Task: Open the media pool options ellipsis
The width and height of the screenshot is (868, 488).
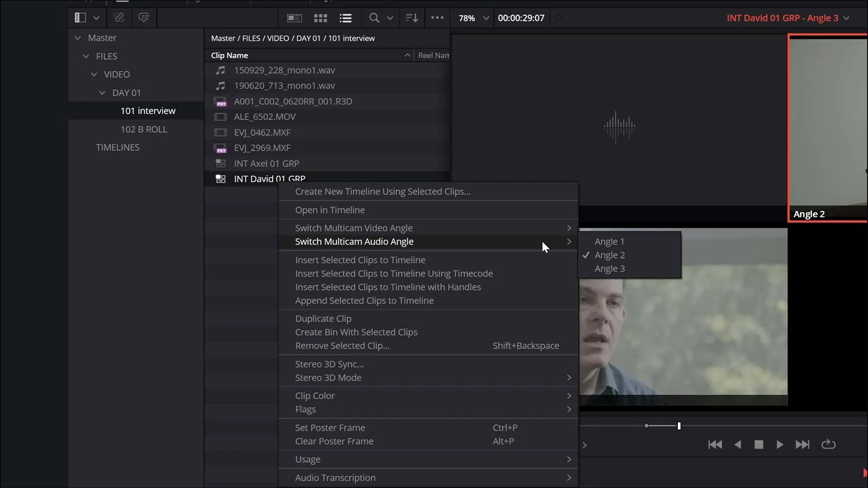Action: tap(437, 18)
